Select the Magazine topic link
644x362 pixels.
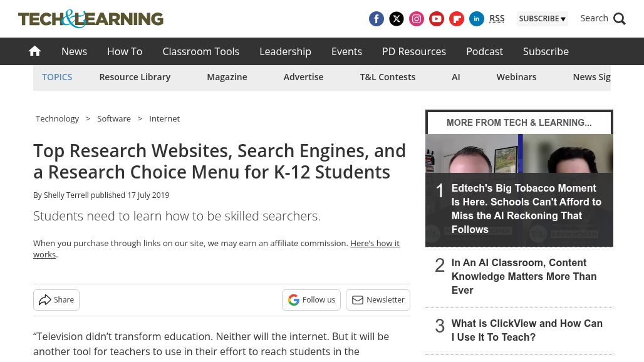[x=227, y=77]
